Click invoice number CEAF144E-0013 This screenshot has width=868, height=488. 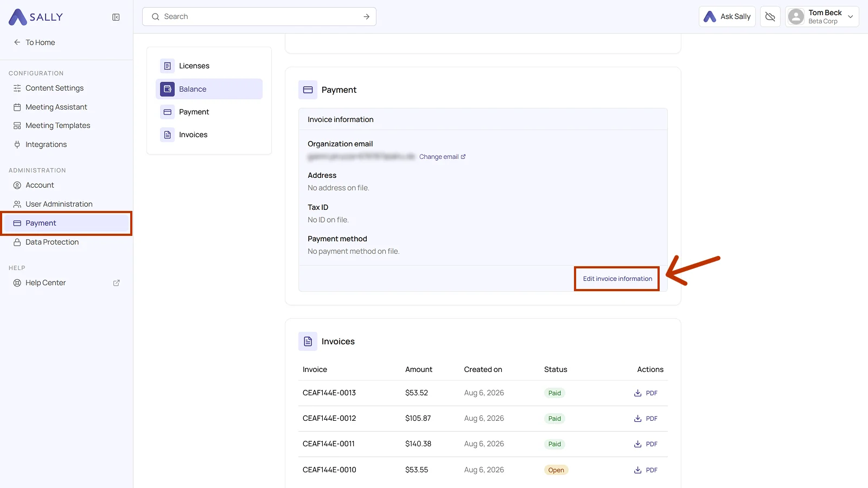click(x=329, y=393)
